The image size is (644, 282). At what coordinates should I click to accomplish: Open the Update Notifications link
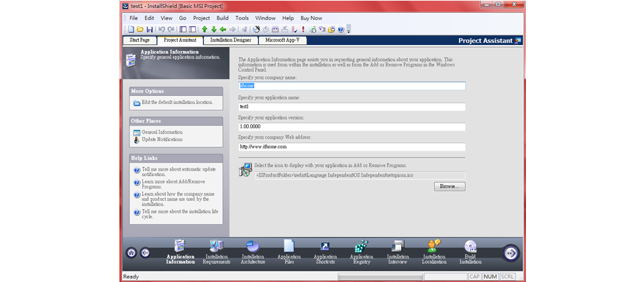tap(162, 140)
